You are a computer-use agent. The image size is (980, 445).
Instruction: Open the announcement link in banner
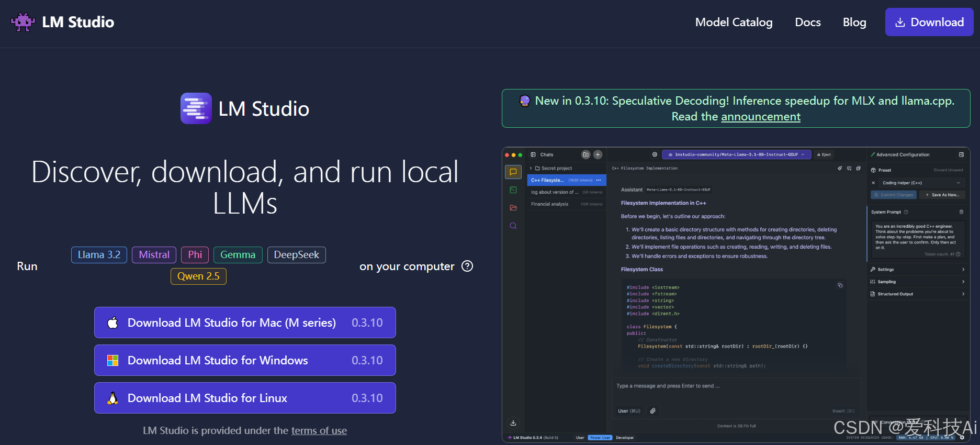[761, 117]
